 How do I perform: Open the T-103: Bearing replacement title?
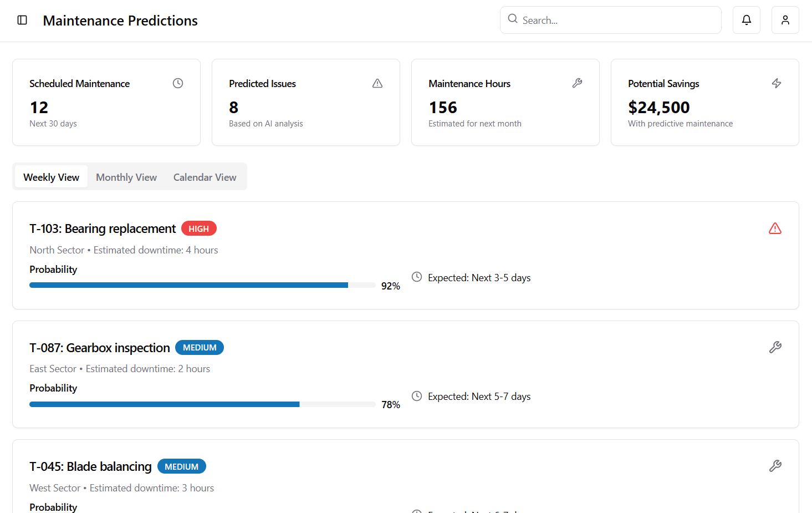tap(103, 228)
